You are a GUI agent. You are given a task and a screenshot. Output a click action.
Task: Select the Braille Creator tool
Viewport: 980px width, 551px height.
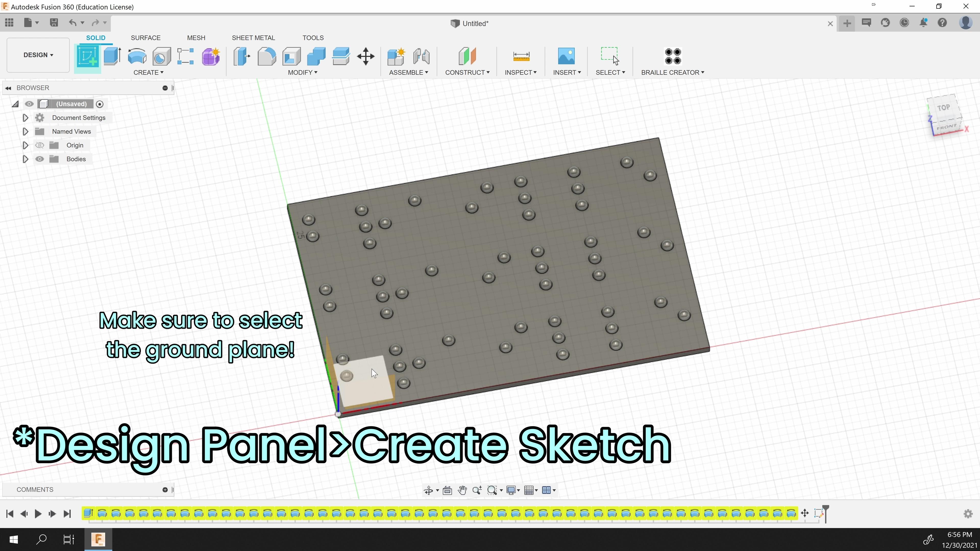tap(672, 57)
